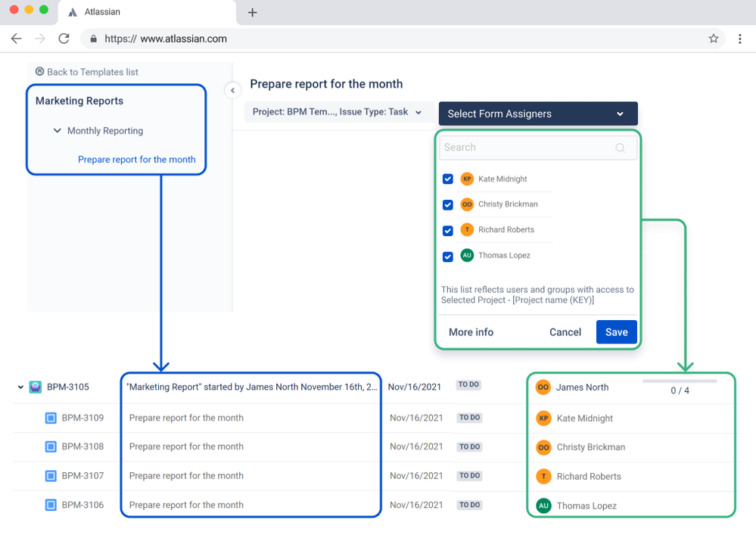Cancel the assigner selection

click(565, 332)
